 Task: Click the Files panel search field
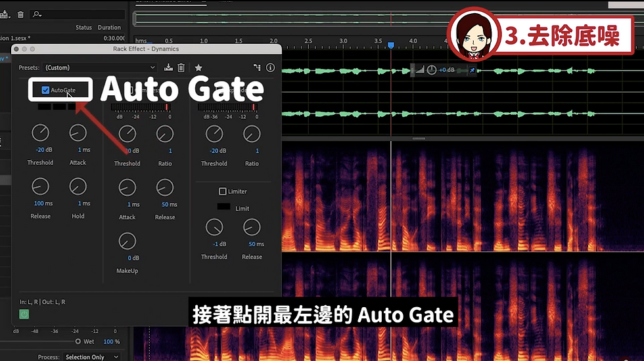[x=78, y=14]
